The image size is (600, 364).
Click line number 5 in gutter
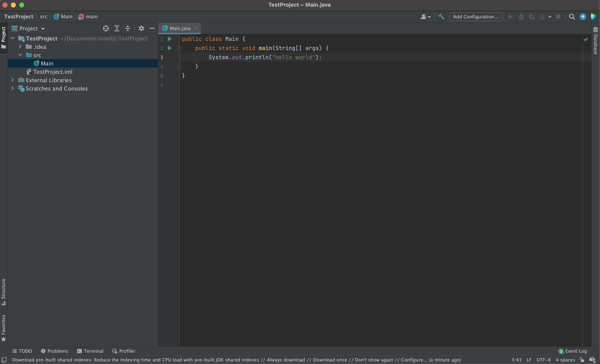click(x=162, y=76)
